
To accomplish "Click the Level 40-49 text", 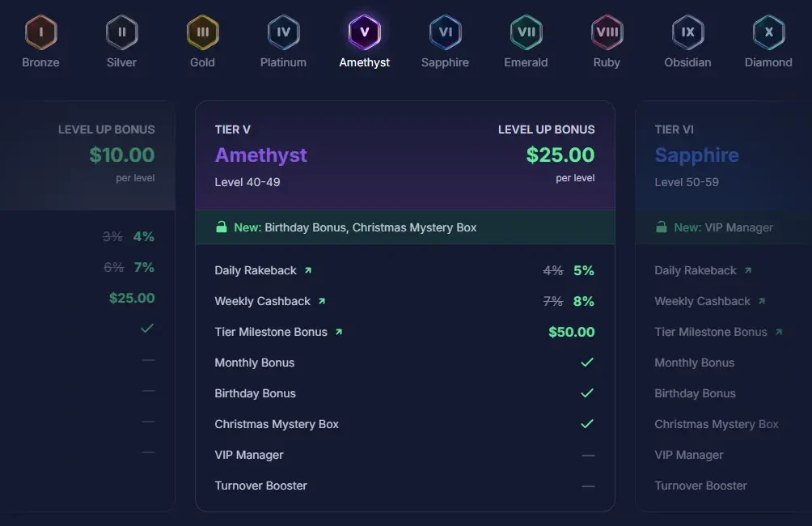I will [247, 182].
